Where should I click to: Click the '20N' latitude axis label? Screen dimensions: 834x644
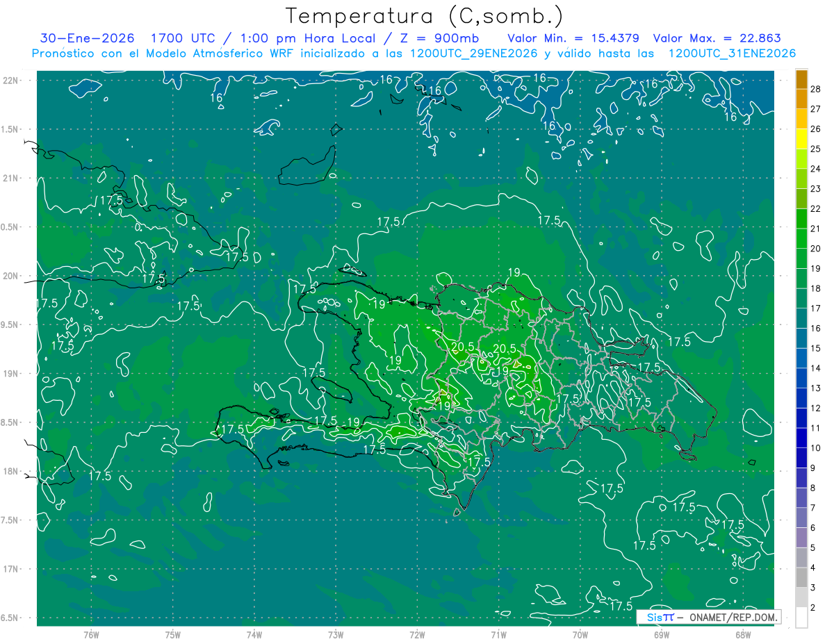click(10, 276)
